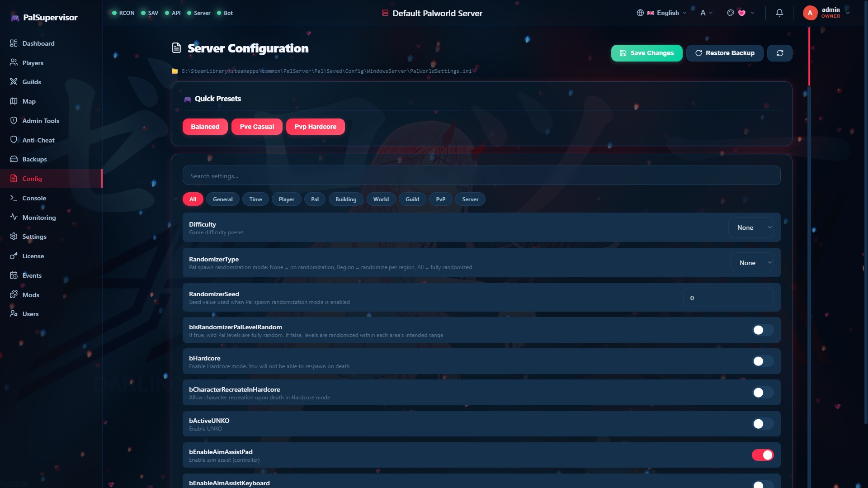Toggle bEnableAimAssistKeyboard switch

coord(763,484)
